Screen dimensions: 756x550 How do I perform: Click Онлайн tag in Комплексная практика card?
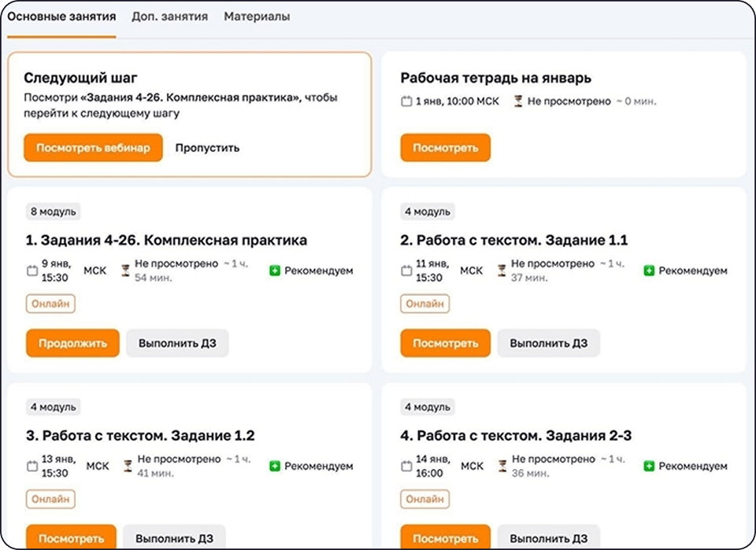pyautogui.click(x=50, y=304)
